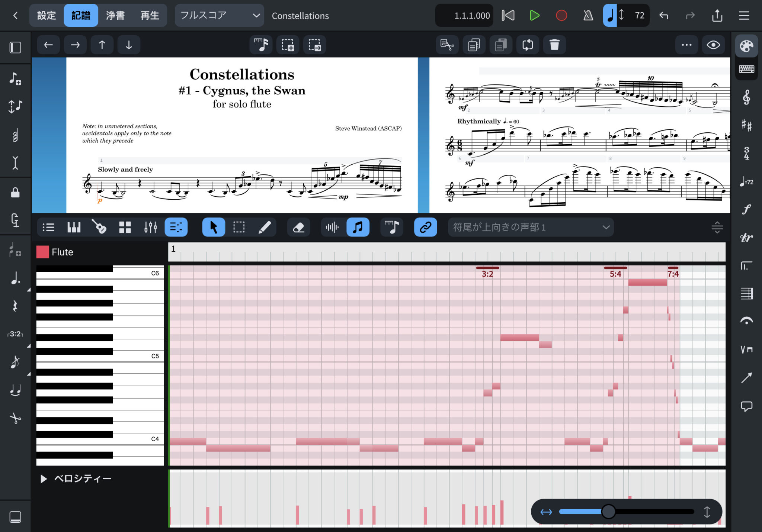This screenshot has height=532, width=762.
Task: Open the mixer faders panel
Action: [x=150, y=227]
